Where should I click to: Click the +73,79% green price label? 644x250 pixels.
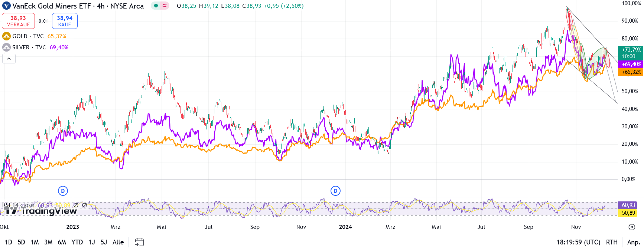point(630,53)
